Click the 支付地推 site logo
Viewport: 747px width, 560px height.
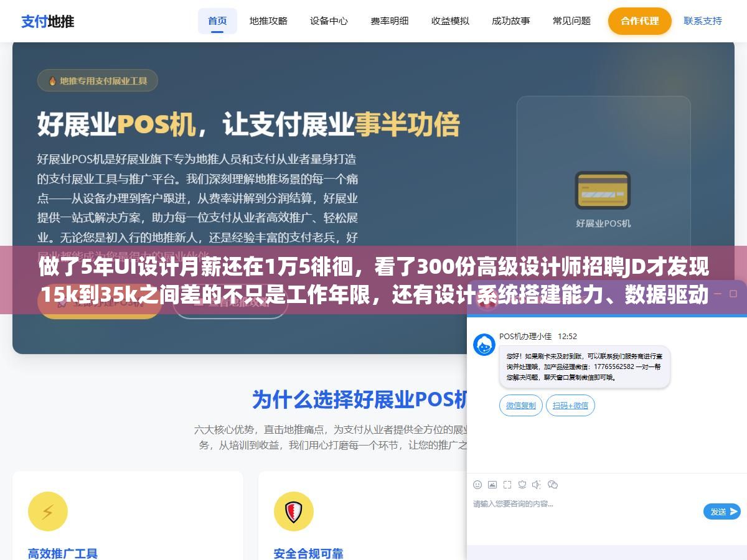pyautogui.click(x=47, y=21)
